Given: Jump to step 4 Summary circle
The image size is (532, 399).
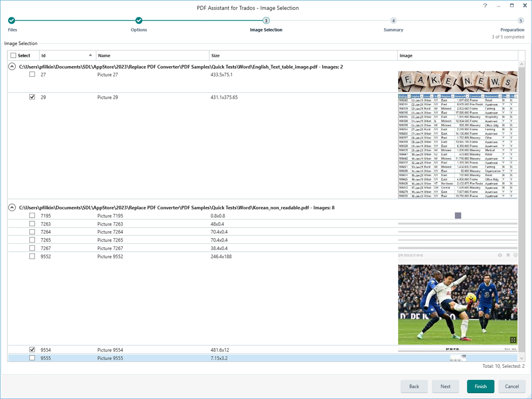Looking at the screenshot, I should 393,20.
